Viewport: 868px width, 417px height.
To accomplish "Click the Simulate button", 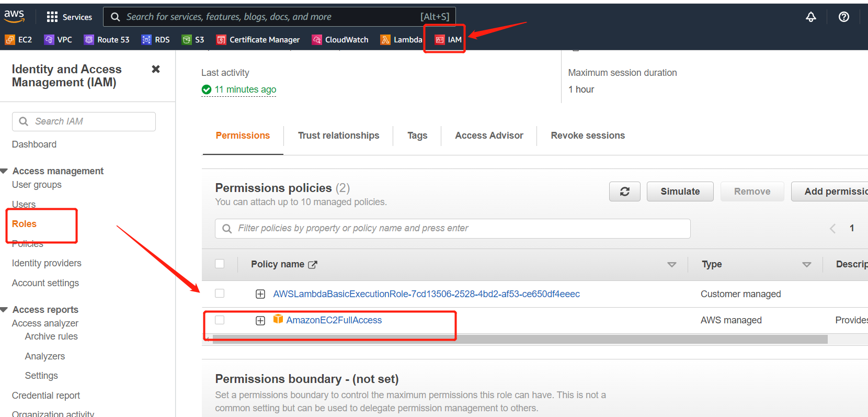I will tap(680, 191).
